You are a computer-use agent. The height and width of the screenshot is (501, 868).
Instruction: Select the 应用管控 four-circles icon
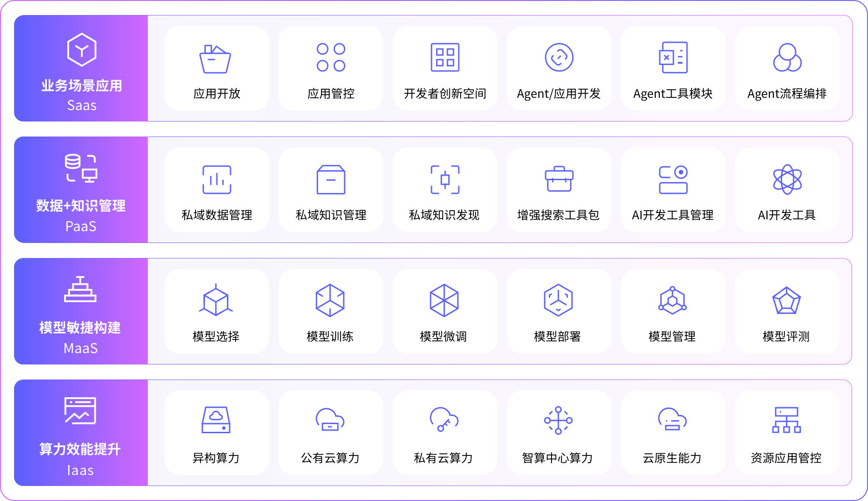pos(331,57)
